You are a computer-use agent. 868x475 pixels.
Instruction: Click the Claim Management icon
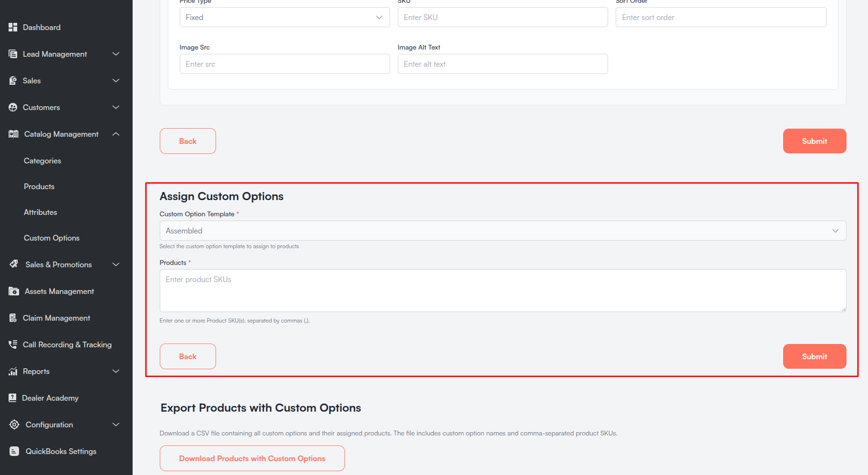pyautogui.click(x=13, y=318)
